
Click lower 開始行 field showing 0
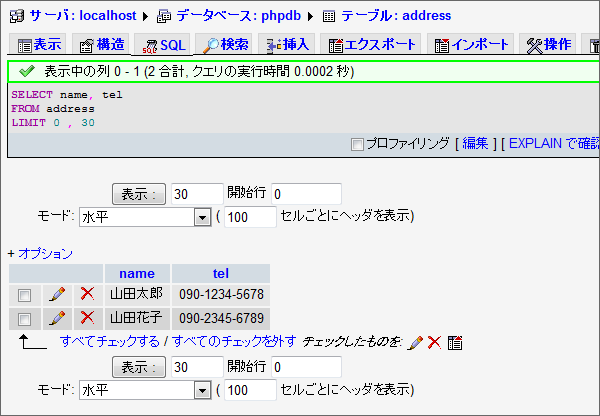[x=306, y=367]
